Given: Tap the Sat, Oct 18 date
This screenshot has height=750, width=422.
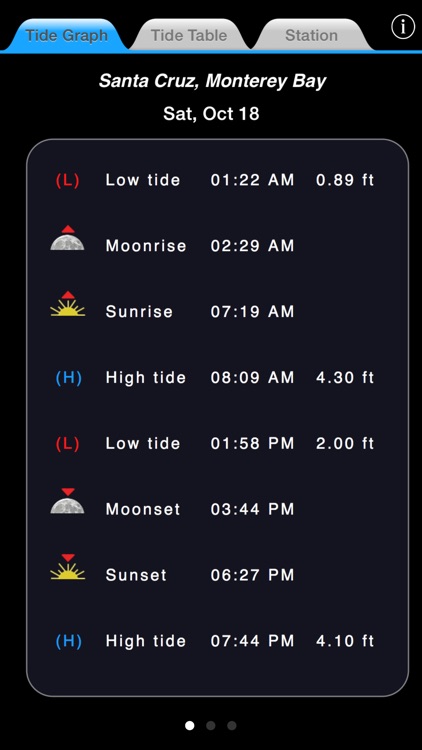Looking at the screenshot, I should pos(211,113).
